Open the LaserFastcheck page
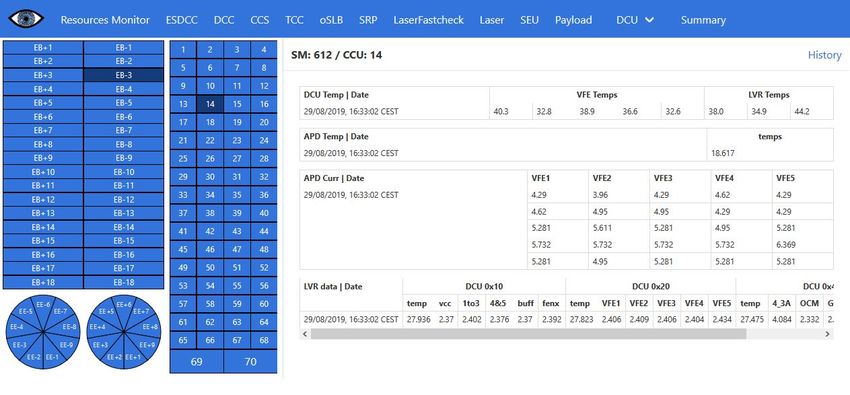This screenshot has height=395, width=850. 428,20
